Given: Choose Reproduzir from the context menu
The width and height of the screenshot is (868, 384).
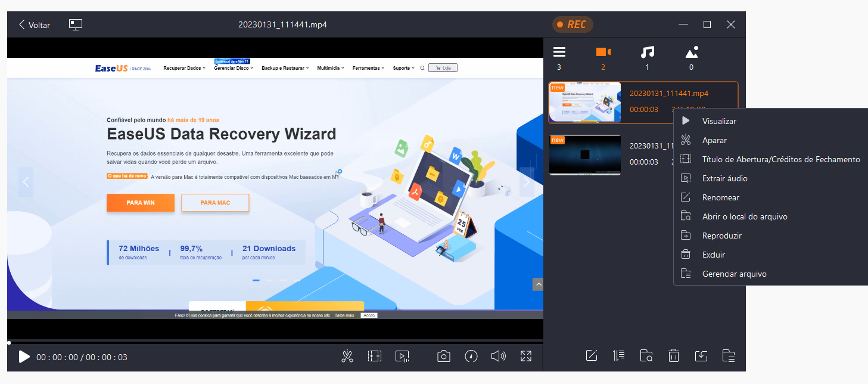Looking at the screenshot, I should [721, 236].
